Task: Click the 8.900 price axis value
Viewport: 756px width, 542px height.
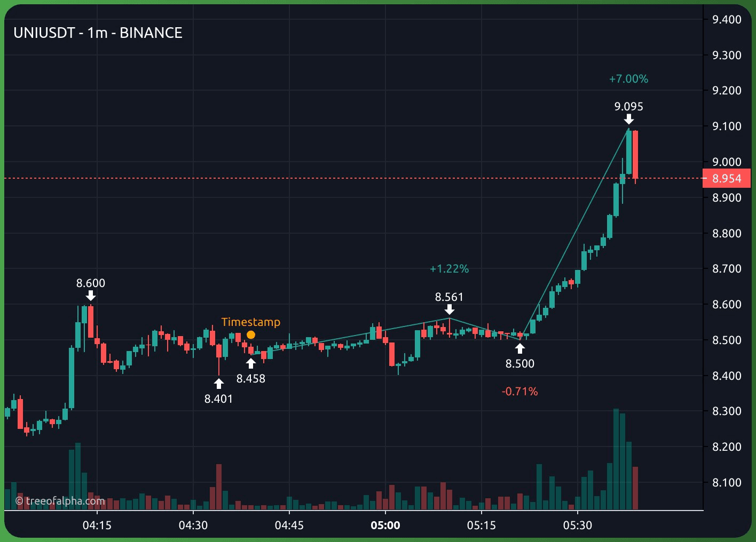Action: point(727,197)
